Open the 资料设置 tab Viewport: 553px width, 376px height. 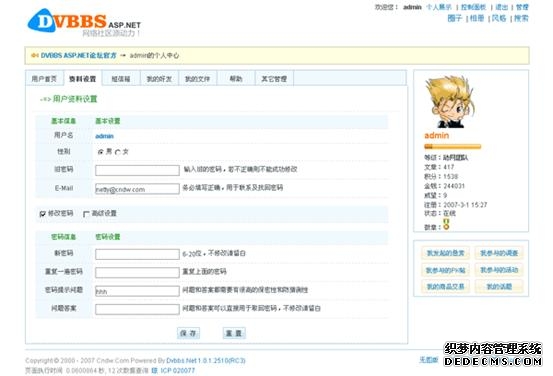tap(83, 79)
